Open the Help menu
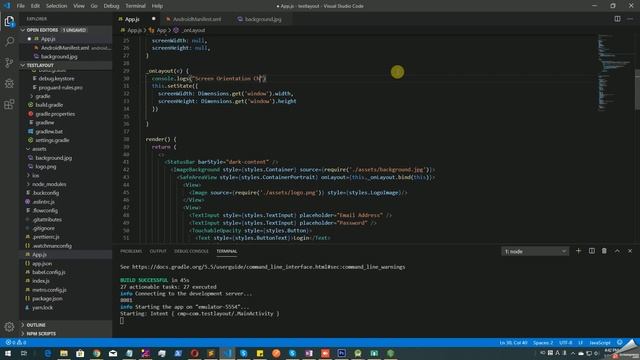Viewport: 640px width, 360px height. pos(157,6)
